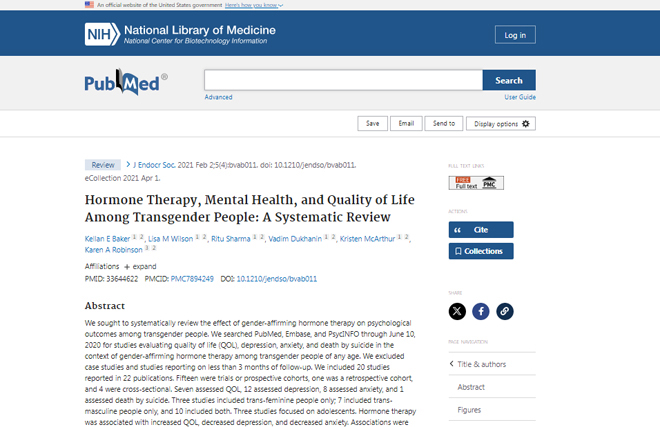Expand the Affiliations section
This screenshot has height=427, width=660.
coord(140,267)
